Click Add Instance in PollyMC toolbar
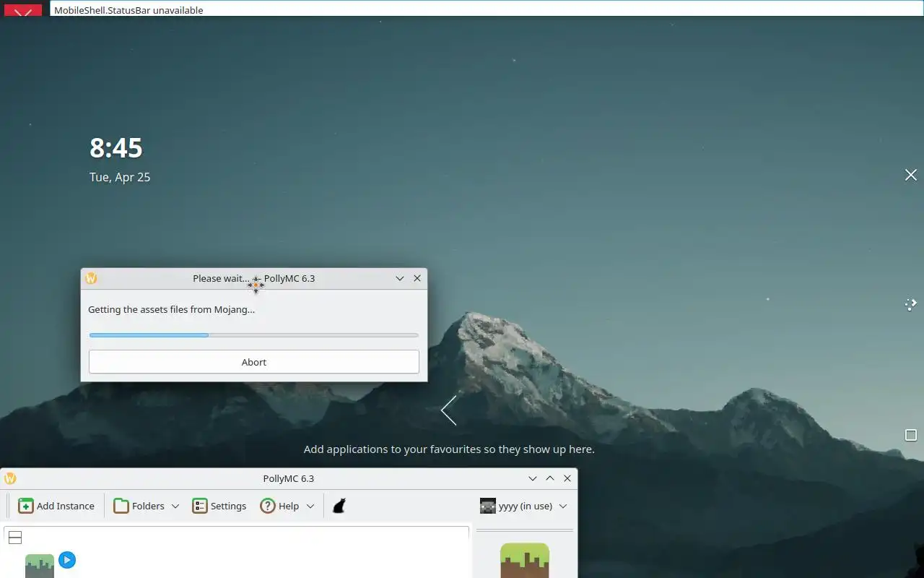 click(x=56, y=506)
